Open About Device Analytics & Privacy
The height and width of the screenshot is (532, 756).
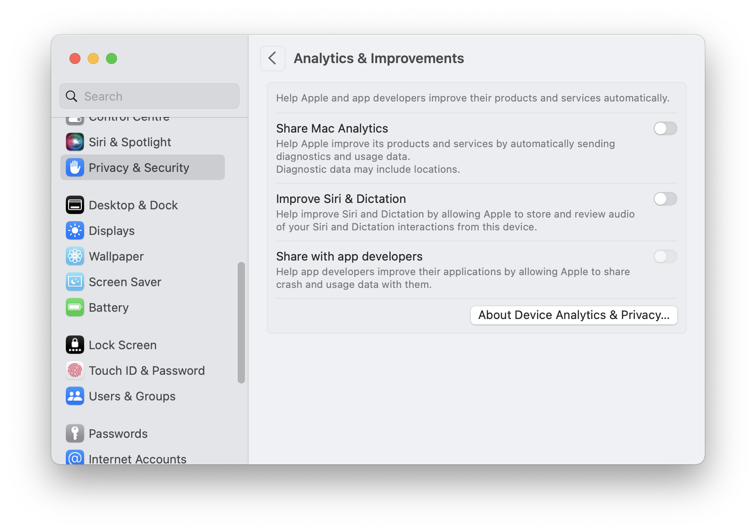click(574, 315)
